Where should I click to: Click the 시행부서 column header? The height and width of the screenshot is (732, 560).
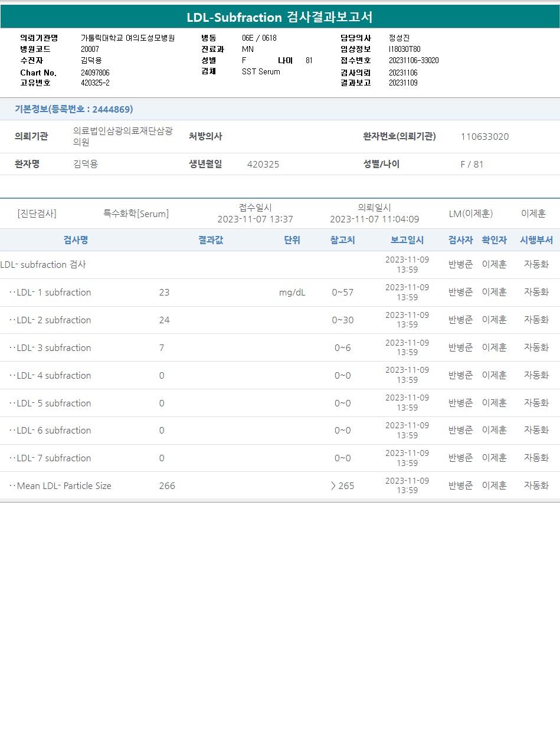coord(536,240)
